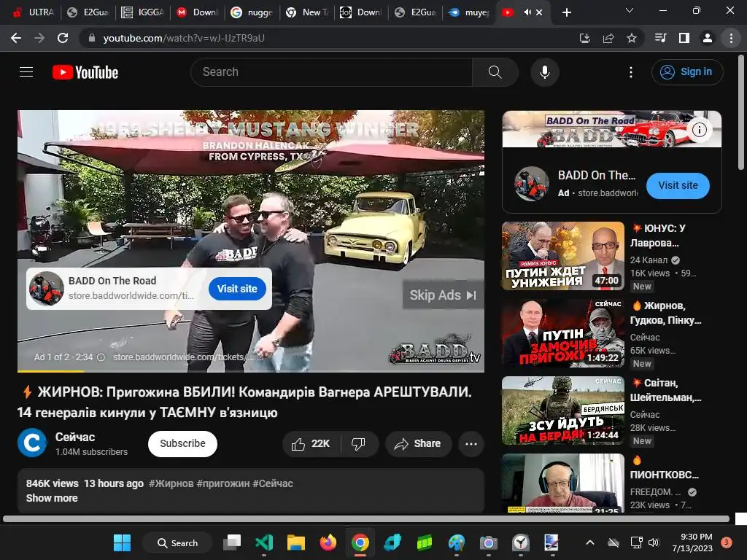
Task: Click the vertical page scrollbar
Action: [x=741, y=112]
